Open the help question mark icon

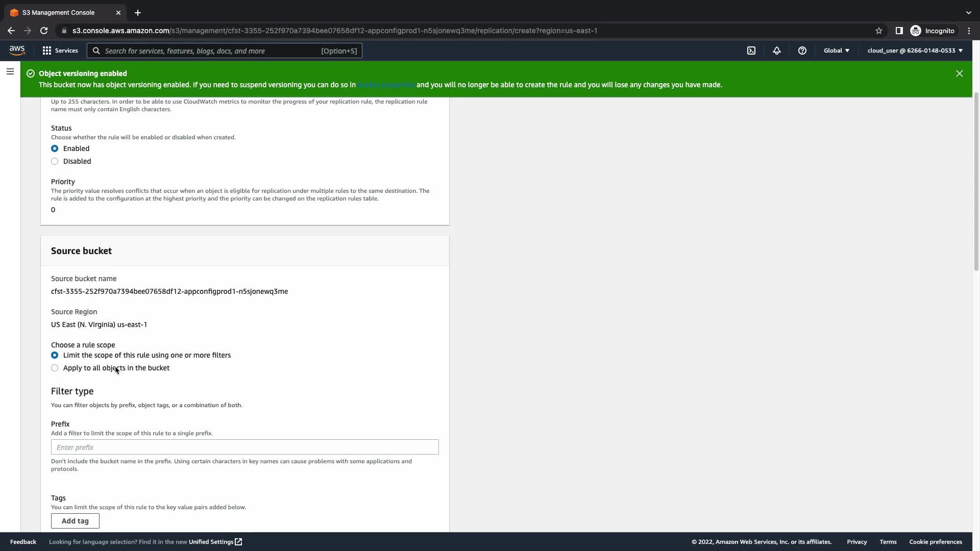[x=802, y=51]
